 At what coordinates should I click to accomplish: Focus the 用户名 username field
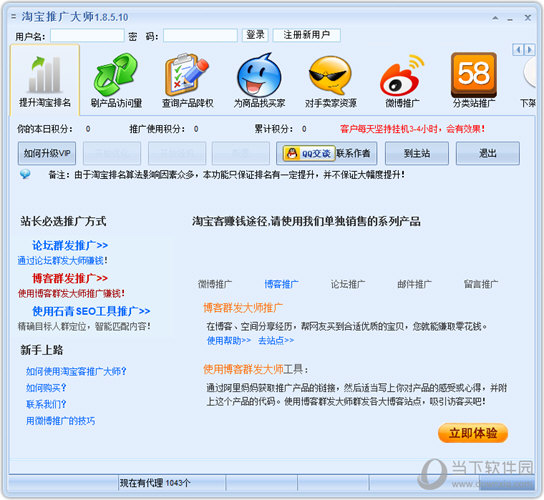coord(87,35)
